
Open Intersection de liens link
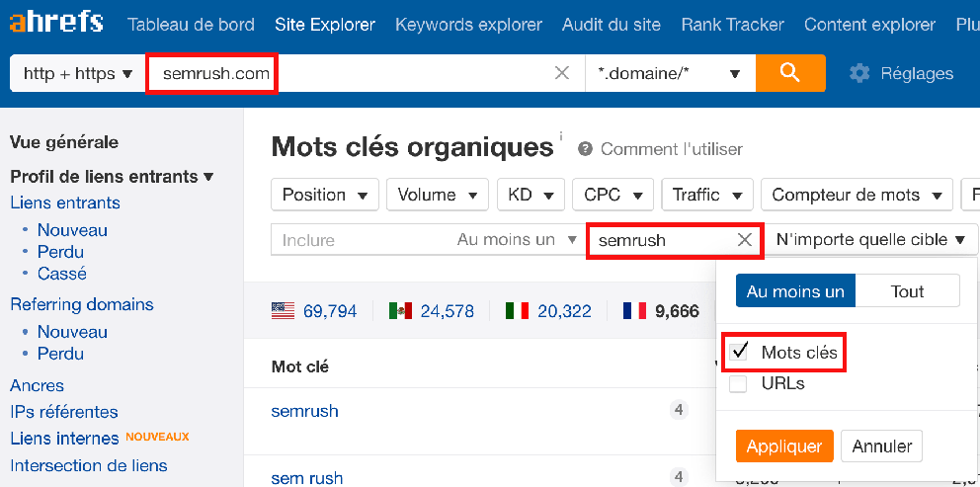tap(89, 465)
